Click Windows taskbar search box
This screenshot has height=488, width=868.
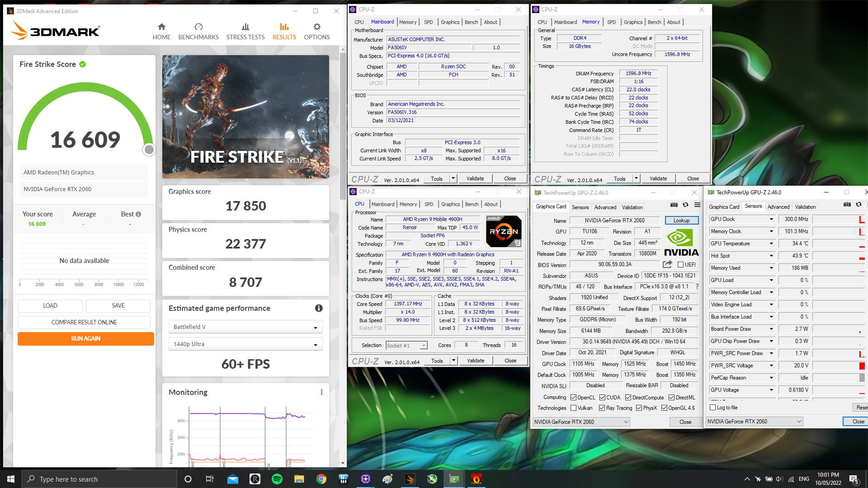click(x=100, y=479)
